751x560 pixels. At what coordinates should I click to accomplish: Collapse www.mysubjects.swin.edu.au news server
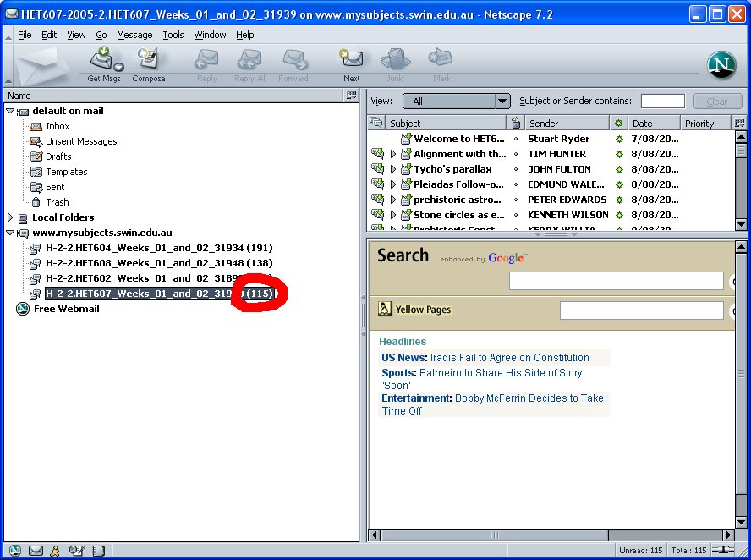(x=10, y=233)
